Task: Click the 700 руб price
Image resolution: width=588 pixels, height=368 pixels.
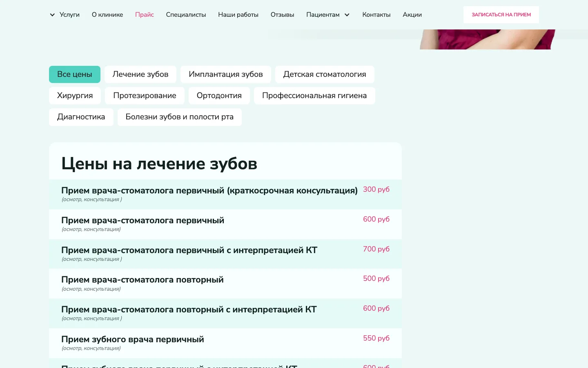Action: click(x=376, y=249)
